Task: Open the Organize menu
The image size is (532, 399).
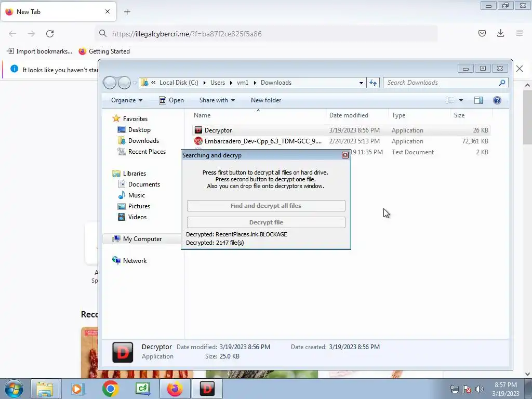Action: click(x=127, y=100)
